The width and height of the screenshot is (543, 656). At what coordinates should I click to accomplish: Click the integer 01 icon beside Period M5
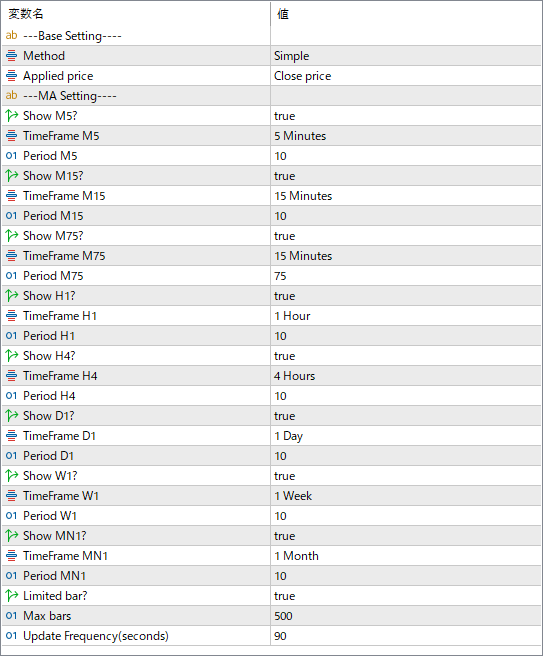(x=12, y=156)
